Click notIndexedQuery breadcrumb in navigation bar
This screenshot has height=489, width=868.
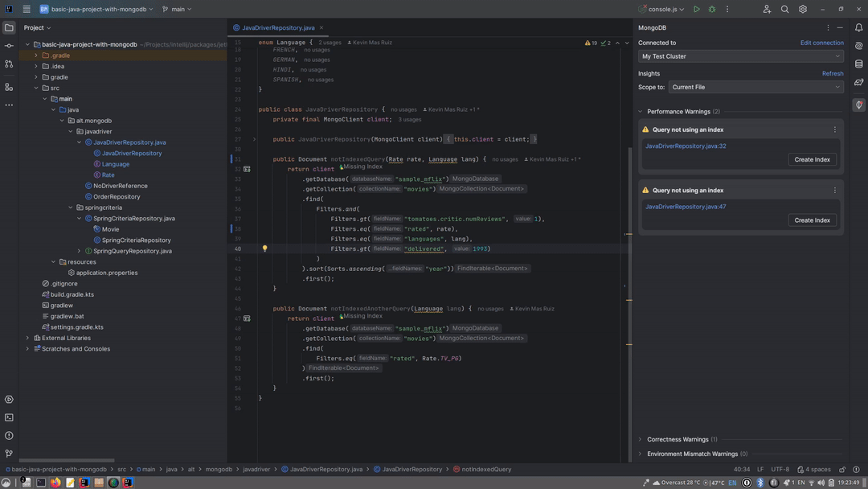tap(482, 469)
